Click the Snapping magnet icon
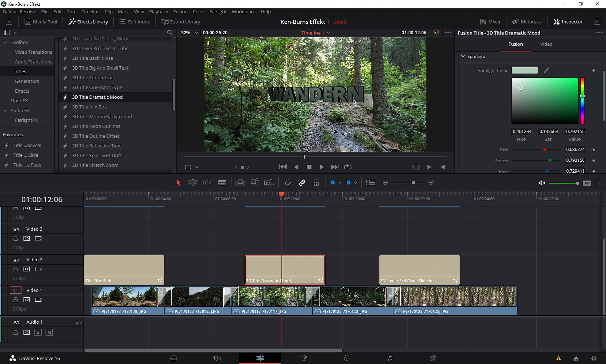Image resolution: width=606 pixels, height=364 pixels. 288,183
